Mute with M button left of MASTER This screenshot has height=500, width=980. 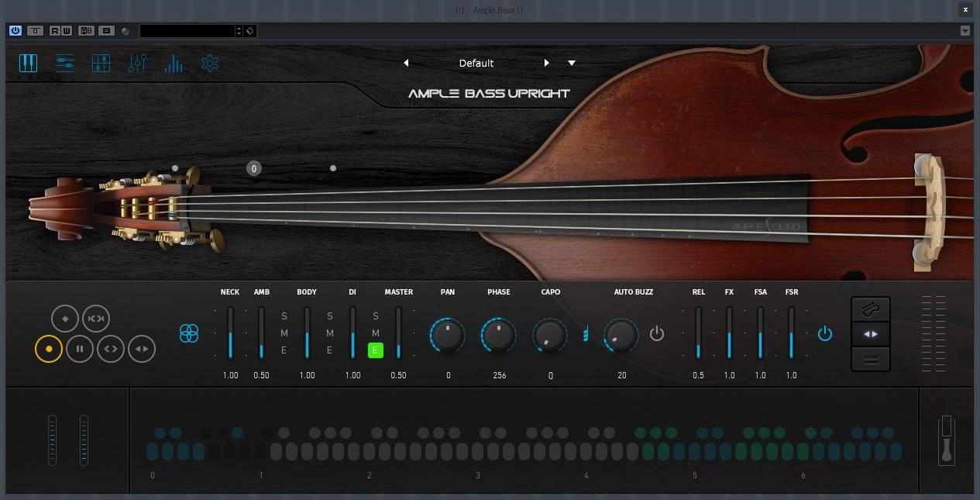(x=376, y=333)
